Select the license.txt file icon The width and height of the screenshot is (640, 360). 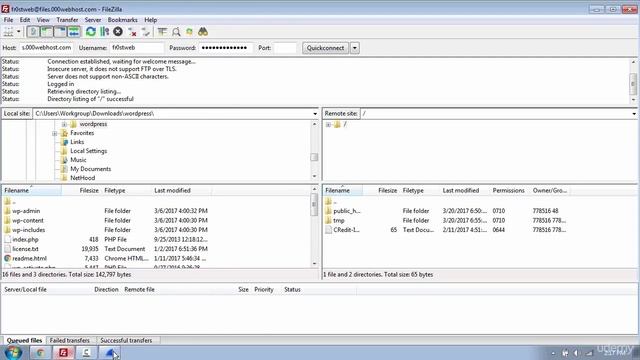pyautogui.click(x=7, y=249)
